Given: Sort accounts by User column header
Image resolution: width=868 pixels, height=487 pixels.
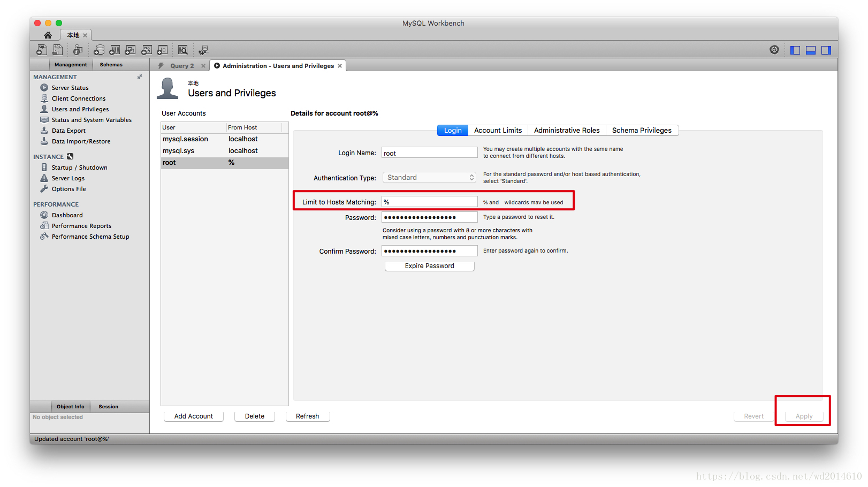Looking at the screenshot, I should (x=194, y=127).
